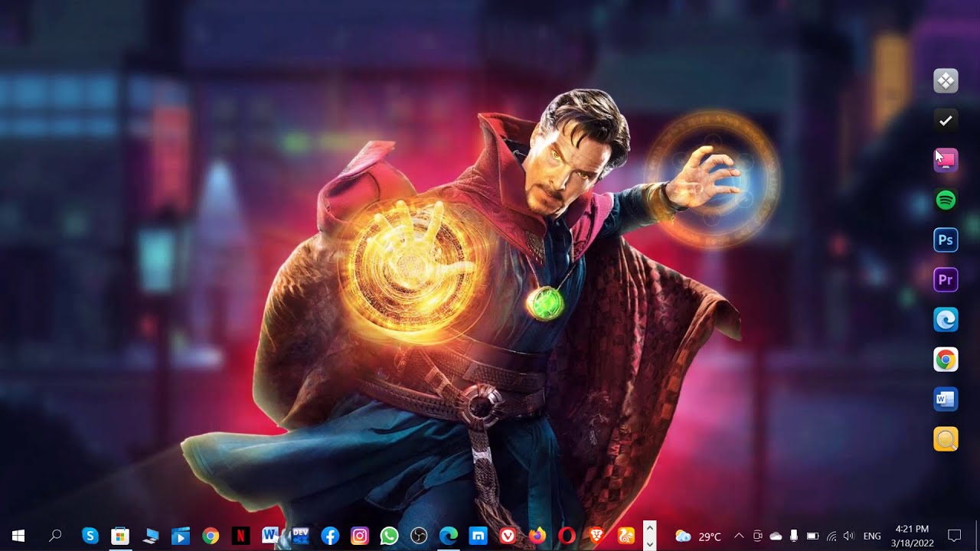Launch Skype from the taskbar
Image resolution: width=980 pixels, height=551 pixels.
90,536
